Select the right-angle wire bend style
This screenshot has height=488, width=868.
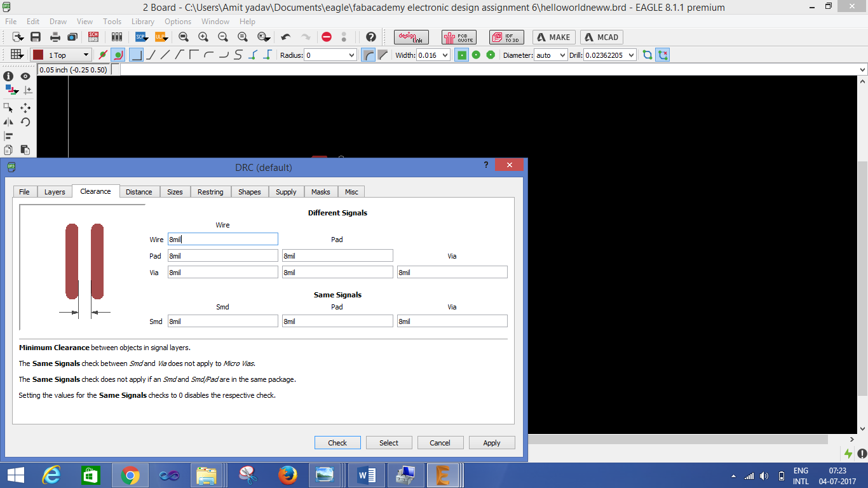137,55
